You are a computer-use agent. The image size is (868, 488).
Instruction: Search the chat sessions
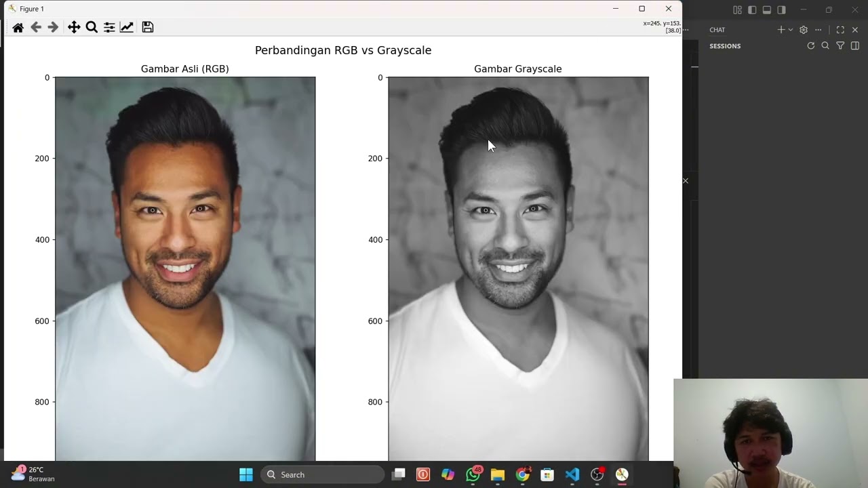825,45
